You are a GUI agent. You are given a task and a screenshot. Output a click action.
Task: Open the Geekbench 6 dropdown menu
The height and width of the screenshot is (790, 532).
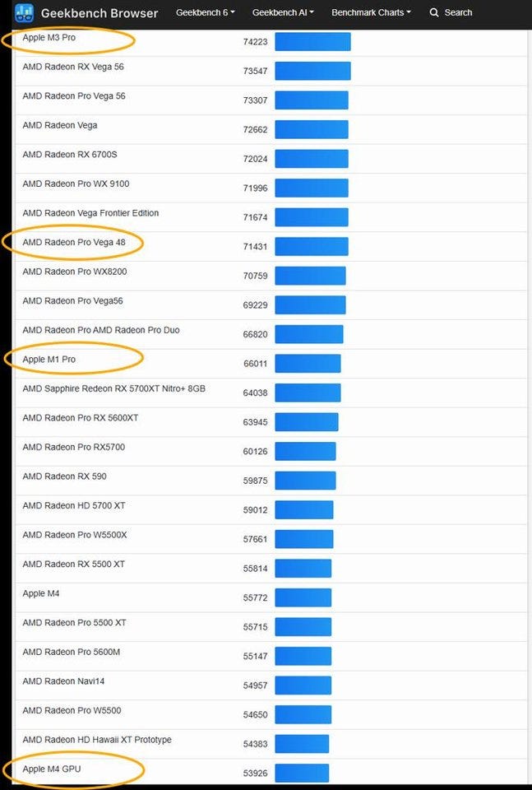pyautogui.click(x=205, y=13)
